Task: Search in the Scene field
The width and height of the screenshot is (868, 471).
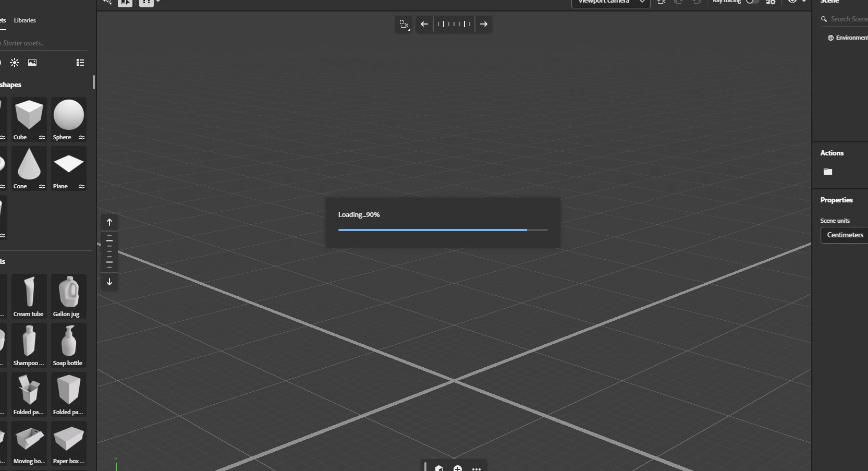Action: point(845,19)
